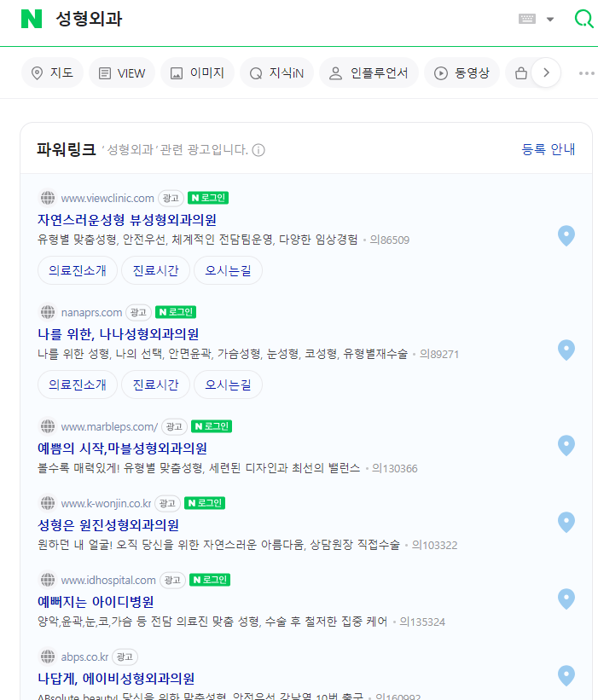
Task: Click the map pin for 아이디병원
Action: 566,599
